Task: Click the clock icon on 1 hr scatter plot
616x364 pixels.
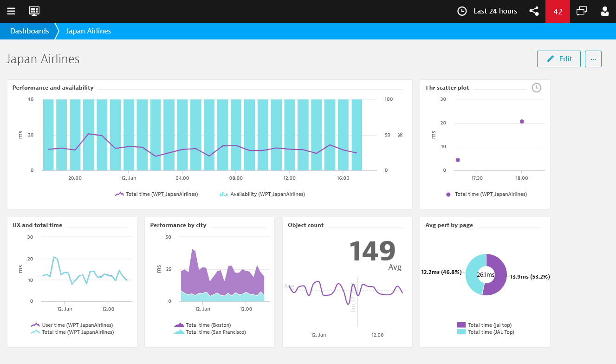Action: pyautogui.click(x=537, y=87)
